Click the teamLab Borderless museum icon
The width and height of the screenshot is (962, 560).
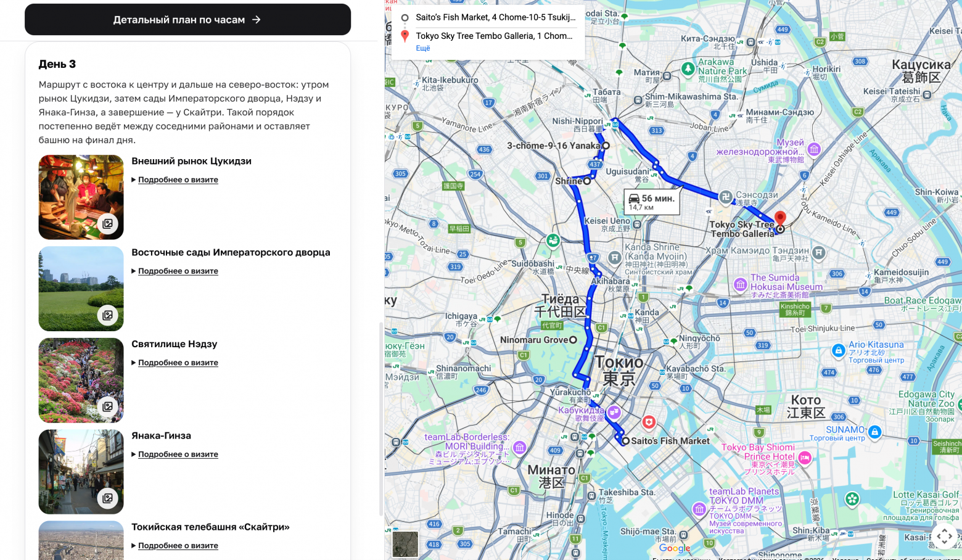pos(519,448)
